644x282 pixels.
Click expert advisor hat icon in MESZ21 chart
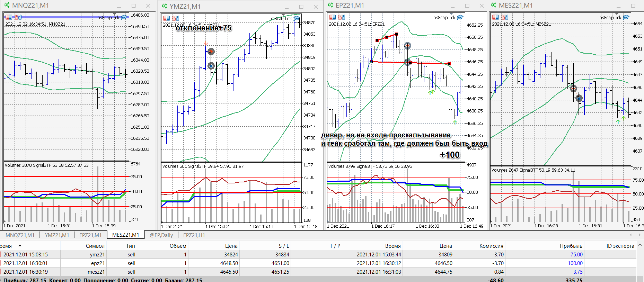click(x=626, y=17)
